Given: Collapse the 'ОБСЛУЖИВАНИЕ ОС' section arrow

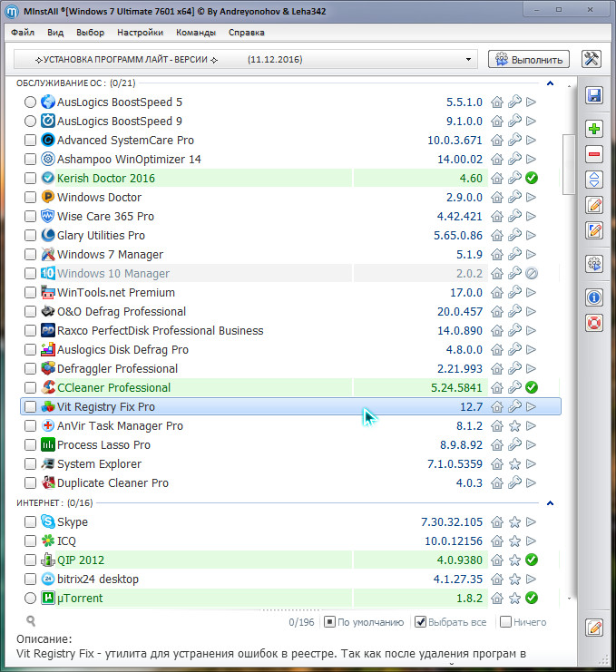Looking at the screenshot, I should (x=550, y=83).
